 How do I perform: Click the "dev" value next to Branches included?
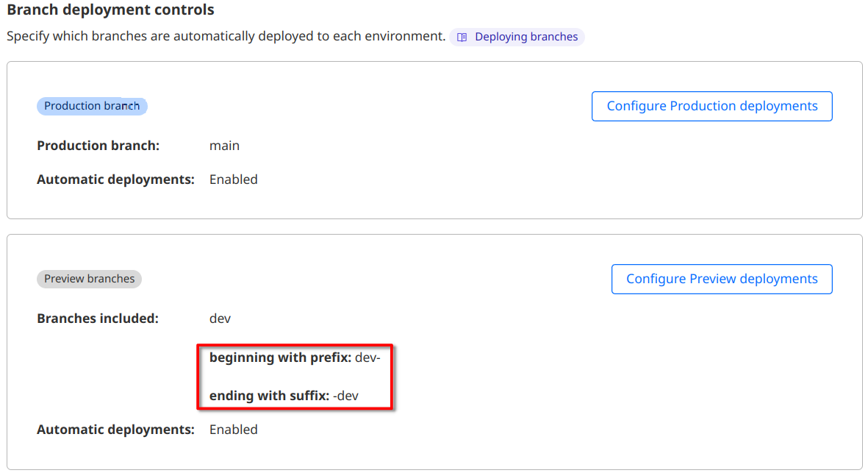220,319
